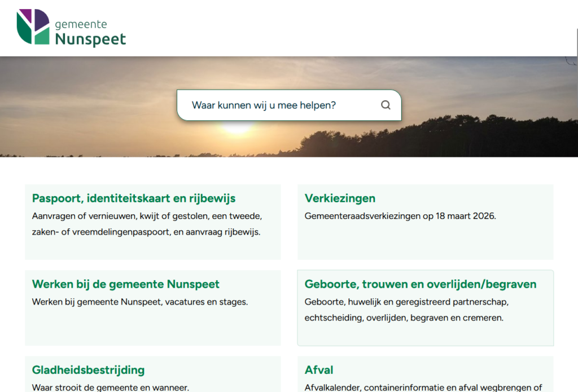Focus the 'Waar kunnen wij u mee helpen?' field
Screen dimensions: 578x392
(277, 105)
